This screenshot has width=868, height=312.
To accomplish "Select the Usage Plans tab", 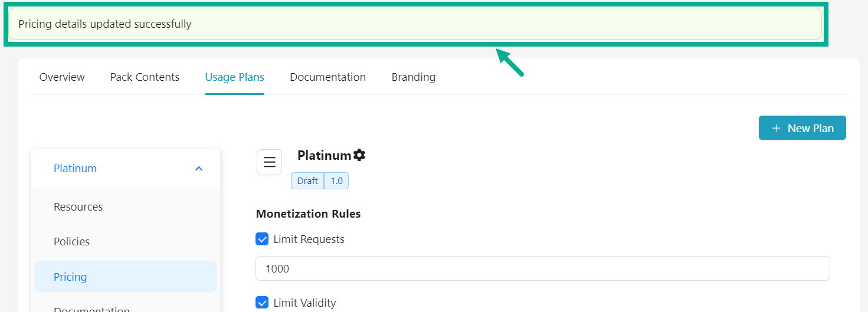I will point(235,77).
